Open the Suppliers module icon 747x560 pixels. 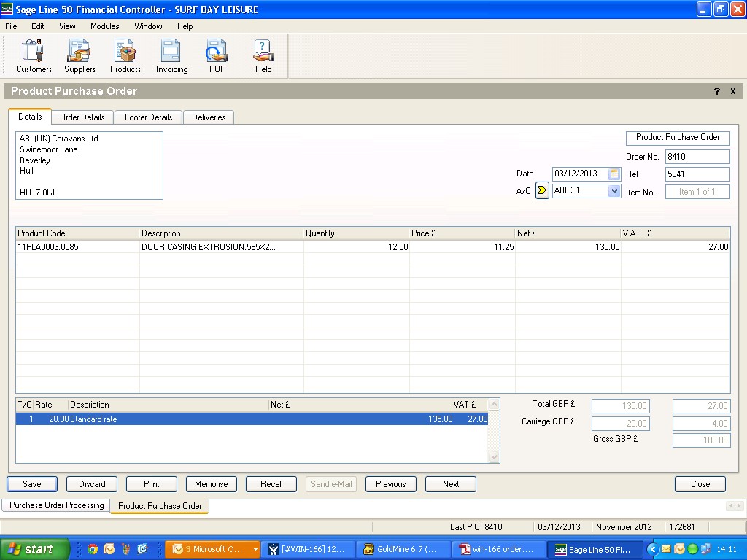[x=80, y=56]
